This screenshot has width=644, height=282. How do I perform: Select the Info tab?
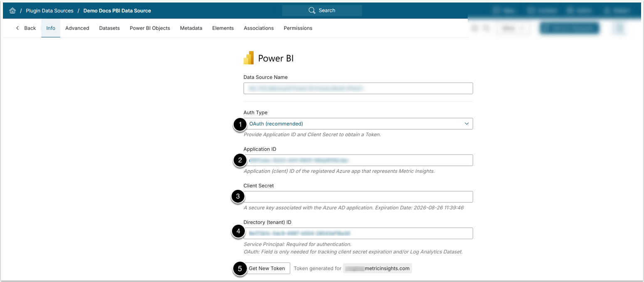tap(51, 28)
